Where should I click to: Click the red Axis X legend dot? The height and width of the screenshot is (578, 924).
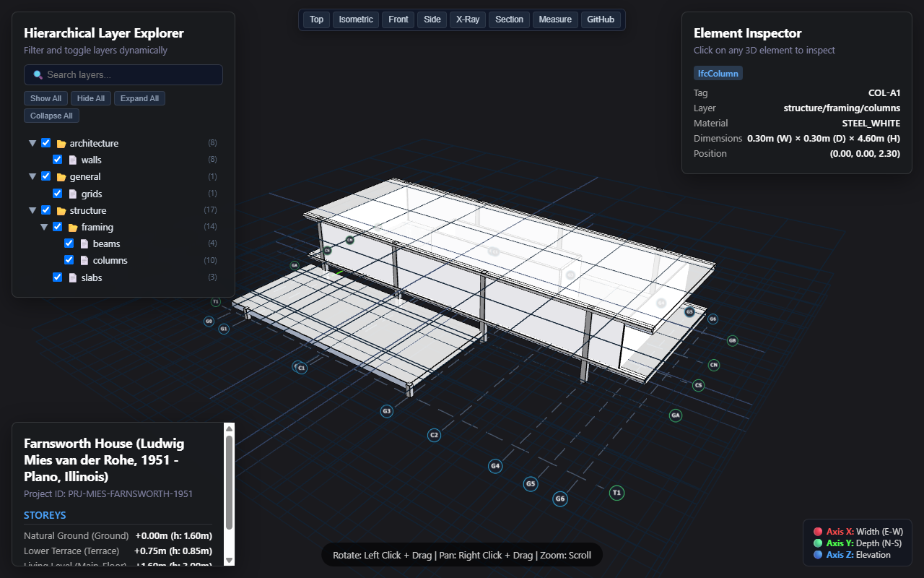[x=818, y=532]
